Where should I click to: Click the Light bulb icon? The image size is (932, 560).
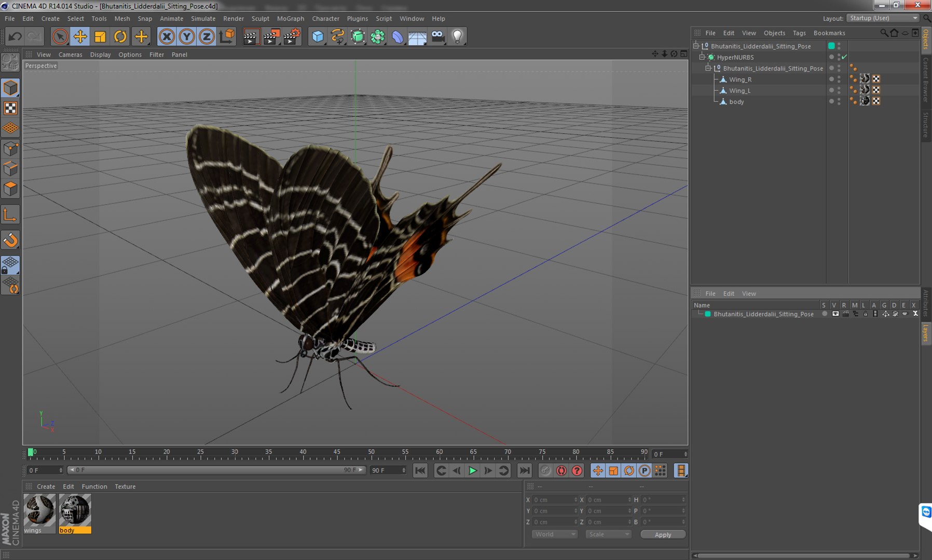pos(457,36)
